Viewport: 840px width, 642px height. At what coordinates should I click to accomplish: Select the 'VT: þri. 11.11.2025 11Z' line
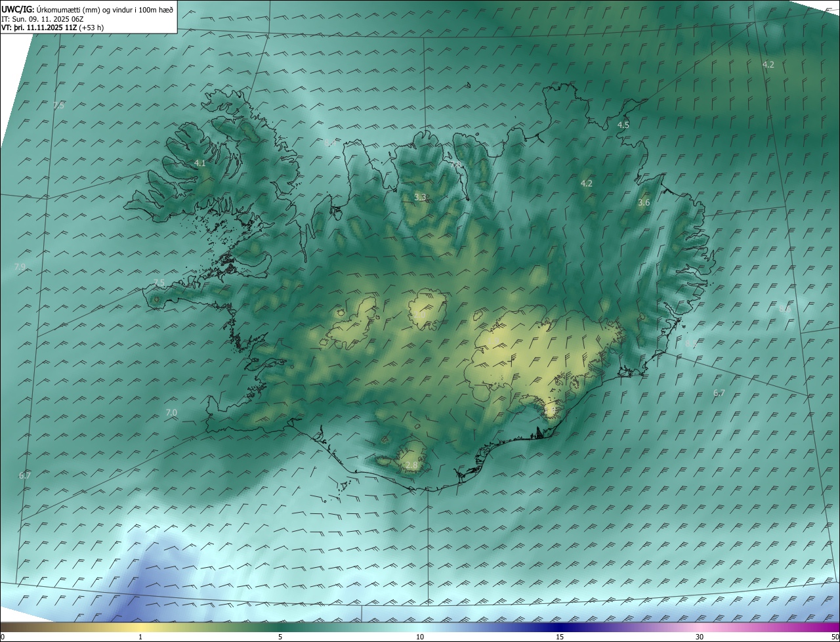[39, 28]
